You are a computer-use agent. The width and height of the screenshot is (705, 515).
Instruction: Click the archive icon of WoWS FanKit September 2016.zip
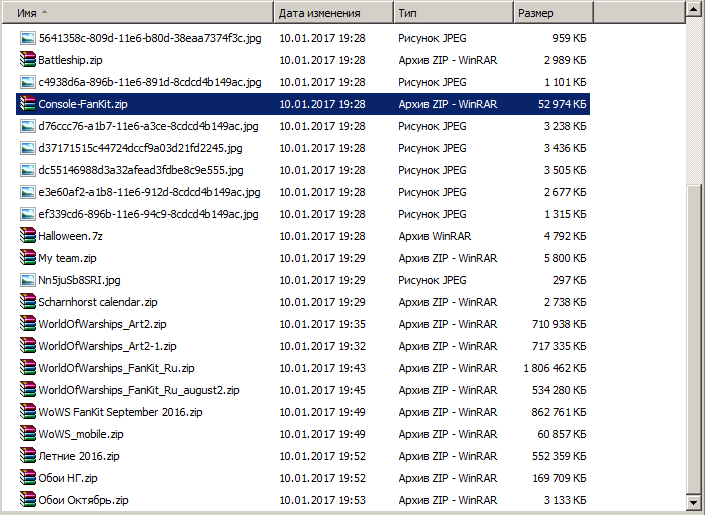[27, 412]
